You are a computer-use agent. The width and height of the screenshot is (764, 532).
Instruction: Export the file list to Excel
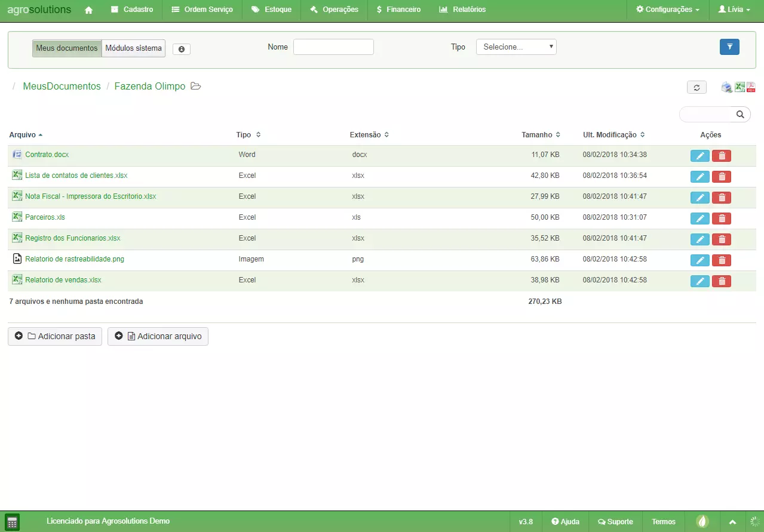tap(740, 87)
